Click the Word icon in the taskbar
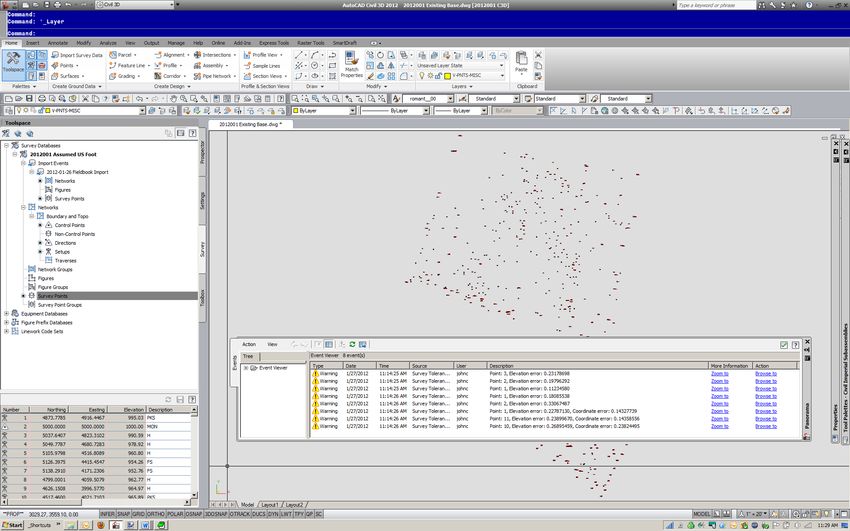The image size is (850, 531). [146, 525]
